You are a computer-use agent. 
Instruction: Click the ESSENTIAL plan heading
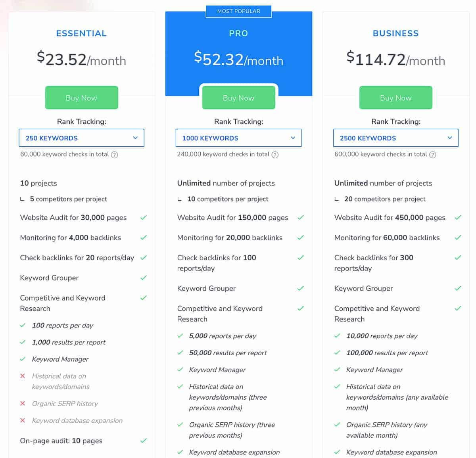[x=81, y=33]
